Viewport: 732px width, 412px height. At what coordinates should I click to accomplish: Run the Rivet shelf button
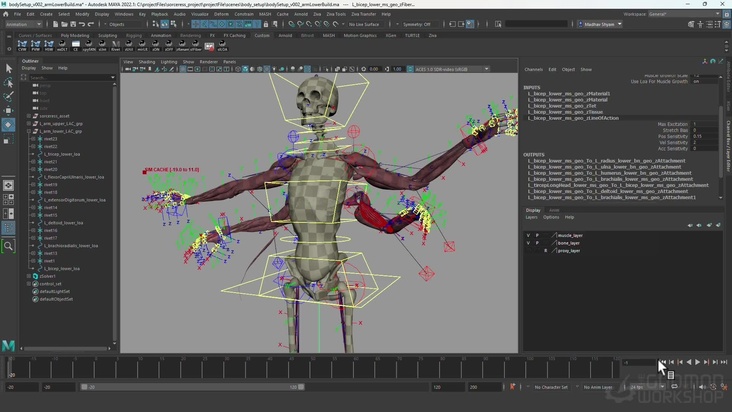115,46
